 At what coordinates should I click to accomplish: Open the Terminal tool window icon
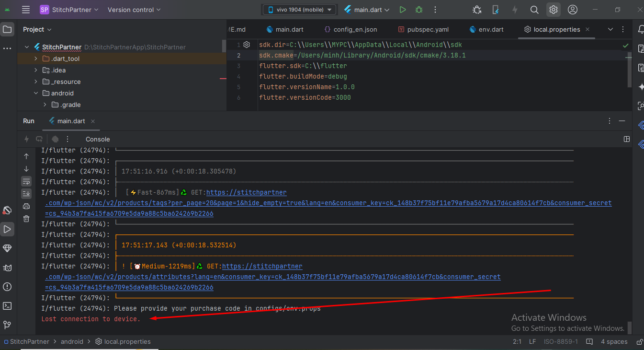[x=7, y=306]
